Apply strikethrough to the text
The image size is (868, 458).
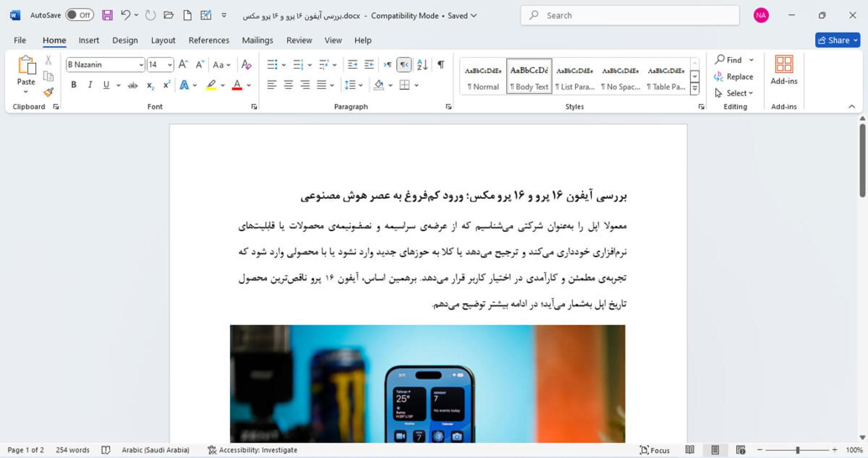[132, 85]
